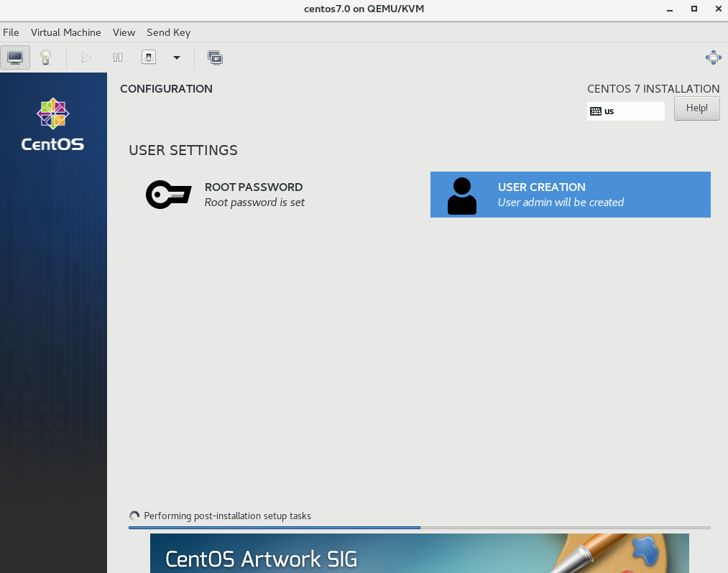This screenshot has height=573, width=728.
Task: Open the View menu
Action: coord(124,32)
